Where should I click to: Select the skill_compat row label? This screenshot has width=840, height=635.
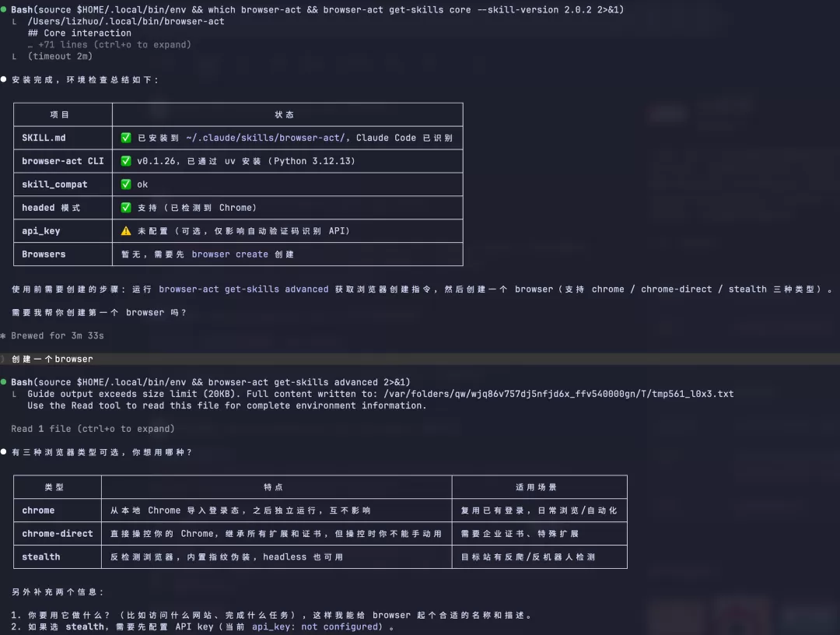click(54, 184)
